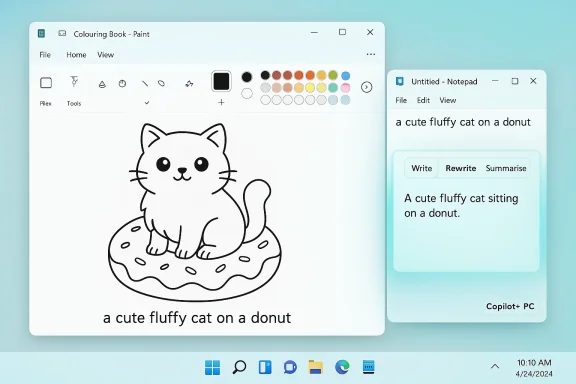576x384 pixels.
Task: Pick the pink palette swatch
Action: (345, 87)
